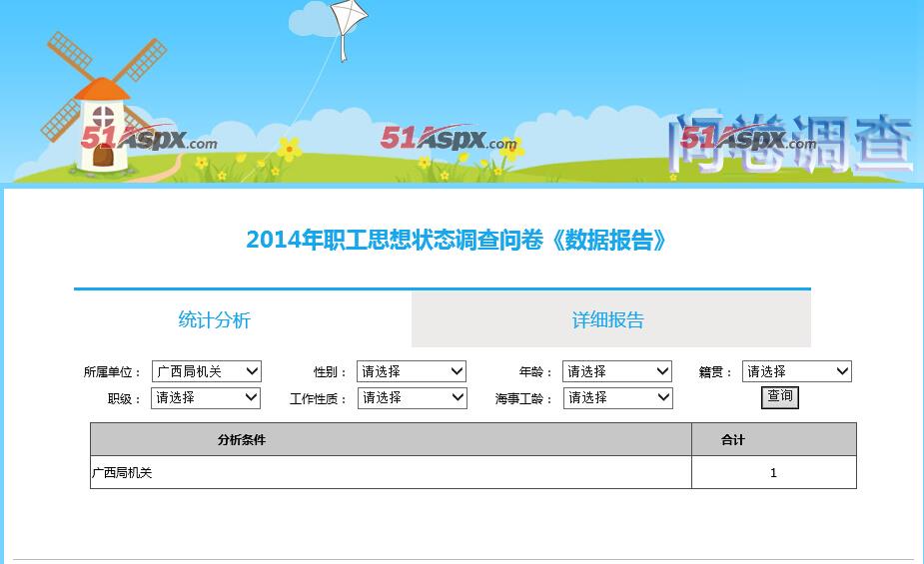Open the 年龄 dropdown
This screenshot has width=924, height=564.
point(617,371)
